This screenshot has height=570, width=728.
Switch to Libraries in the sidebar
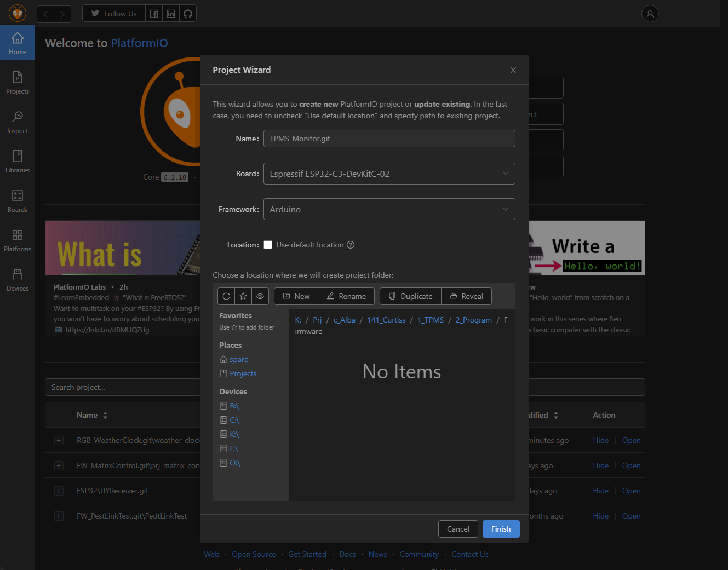[x=18, y=162]
